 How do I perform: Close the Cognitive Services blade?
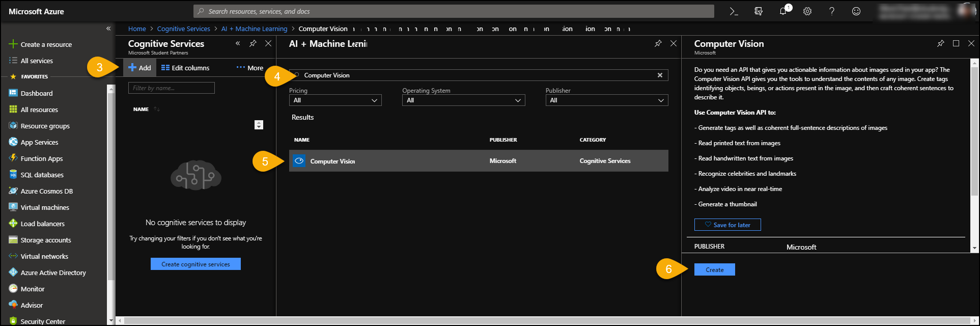[268, 43]
